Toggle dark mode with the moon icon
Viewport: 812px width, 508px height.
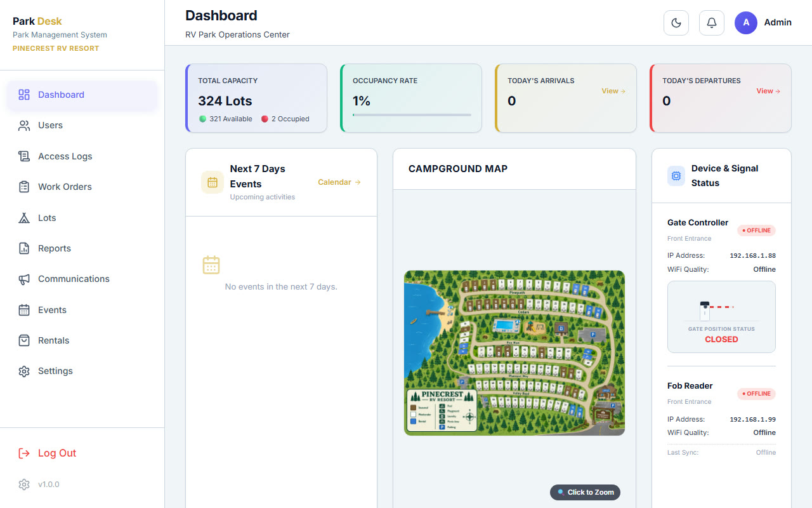[x=676, y=23]
